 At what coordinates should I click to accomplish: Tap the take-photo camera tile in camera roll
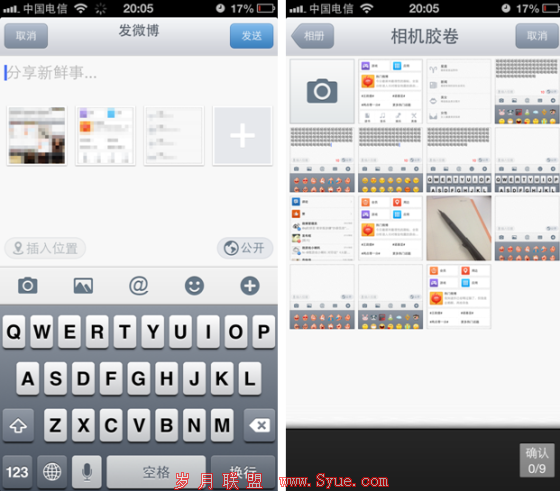[x=322, y=91]
